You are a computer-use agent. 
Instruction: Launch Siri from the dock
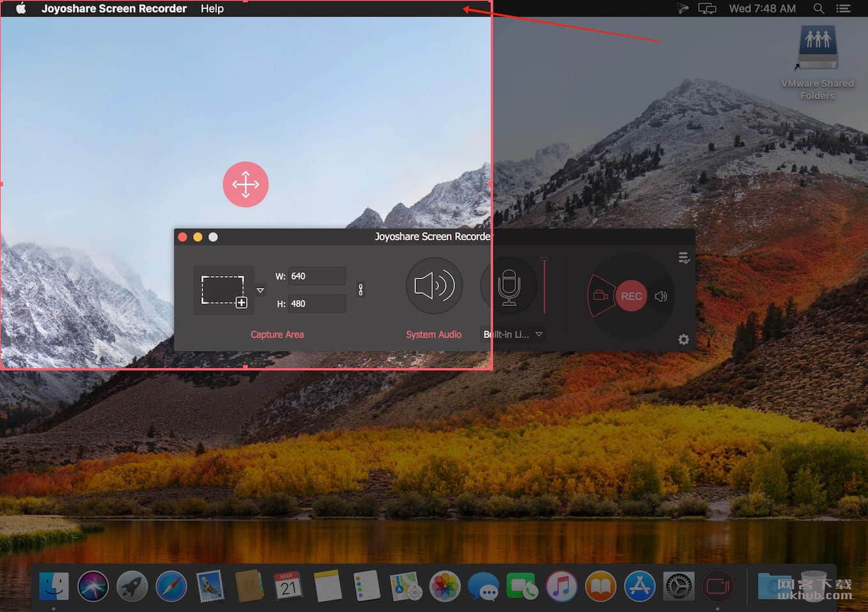[x=93, y=586]
